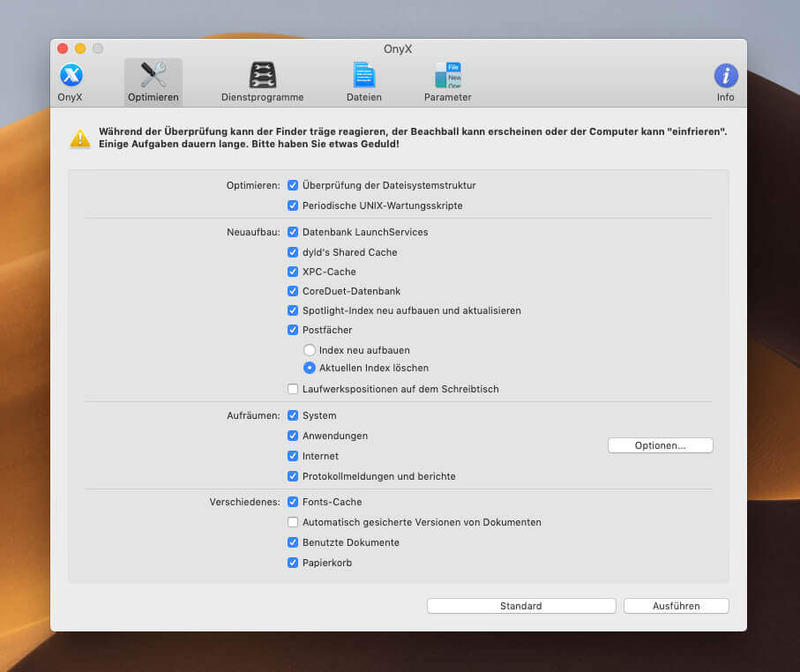This screenshot has width=800, height=672.
Task: Select the Index neu aufbauen radio button
Action: point(310,350)
